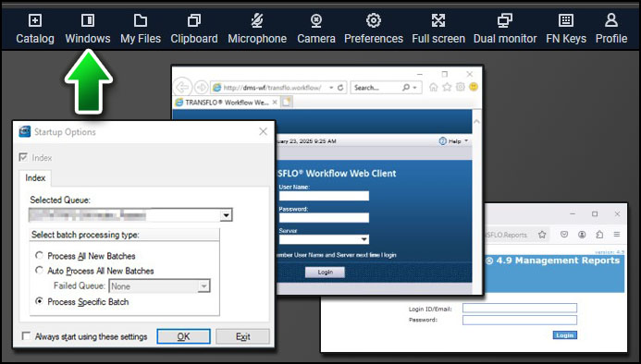The width and height of the screenshot is (641, 364).
Task: Enable Dual monitor mode
Action: [505, 29]
